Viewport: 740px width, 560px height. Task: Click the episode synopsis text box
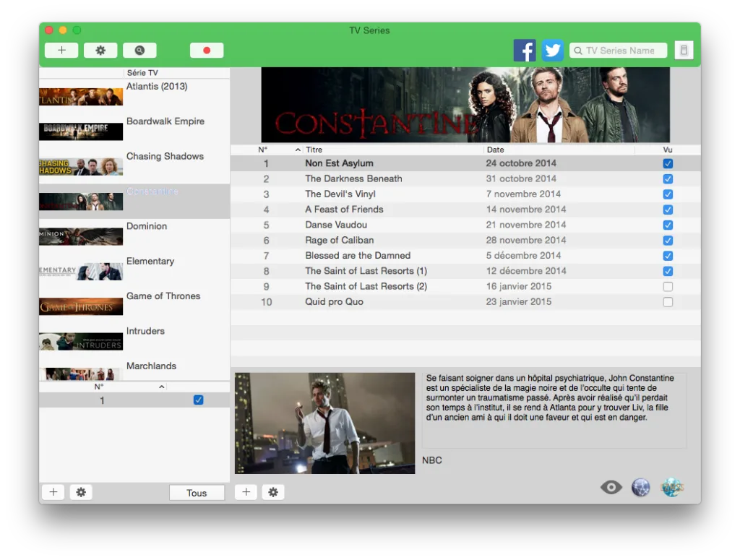tap(554, 410)
